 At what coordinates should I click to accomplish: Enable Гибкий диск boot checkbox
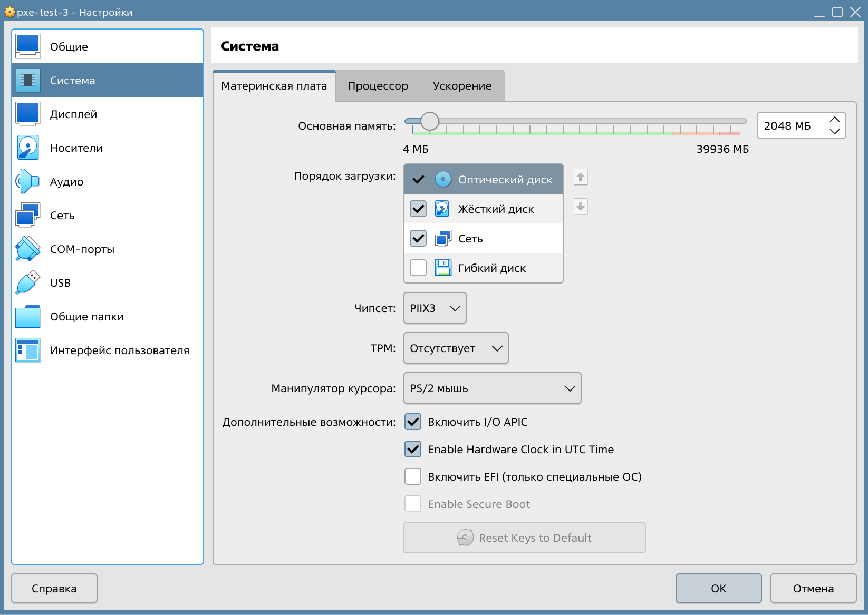[418, 268]
